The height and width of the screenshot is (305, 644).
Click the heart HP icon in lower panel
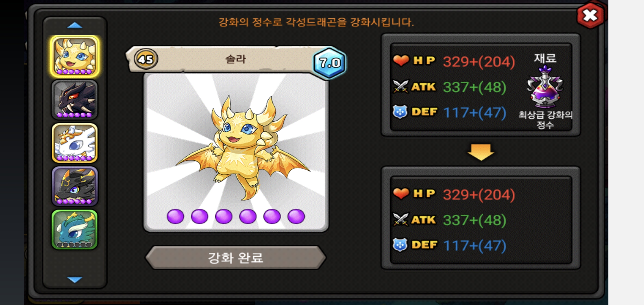pyautogui.click(x=401, y=193)
